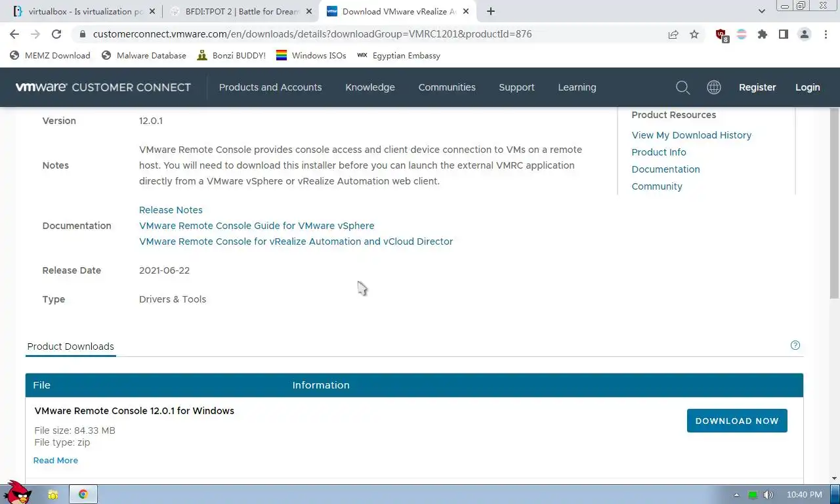Open Remote Console Guide for VMware vSphere
The width and height of the screenshot is (840, 504).
coord(257,226)
